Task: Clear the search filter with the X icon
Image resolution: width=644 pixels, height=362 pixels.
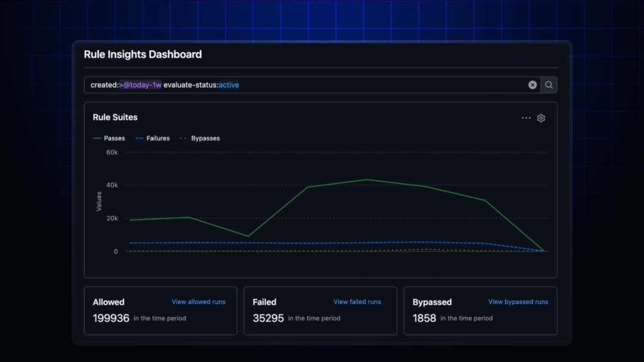Action: [532, 85]
